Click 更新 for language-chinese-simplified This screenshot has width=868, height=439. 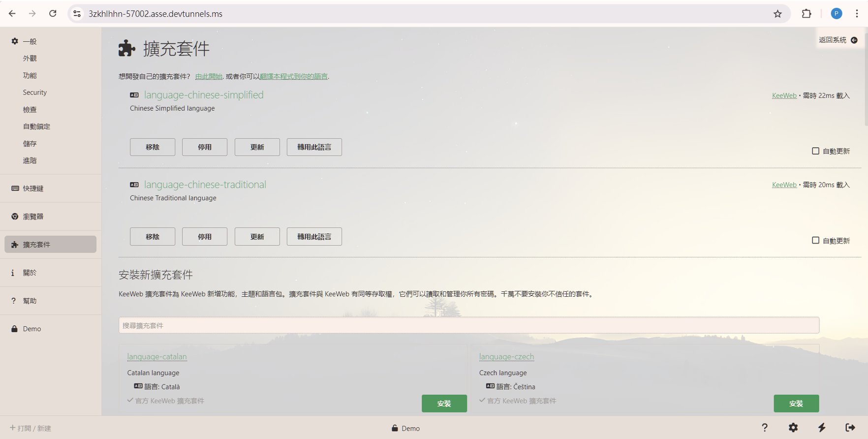257,147
